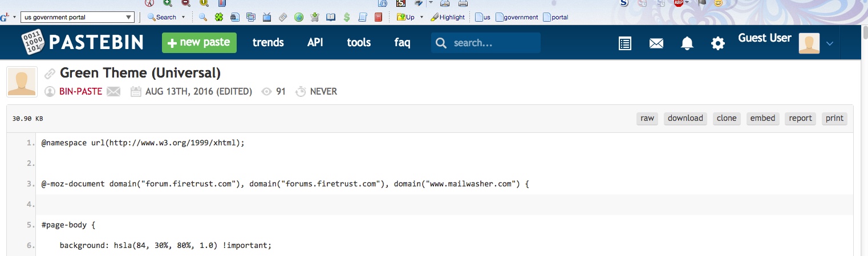Open the API page
Screen dimensions: 868x256
[x=315, y=43]
